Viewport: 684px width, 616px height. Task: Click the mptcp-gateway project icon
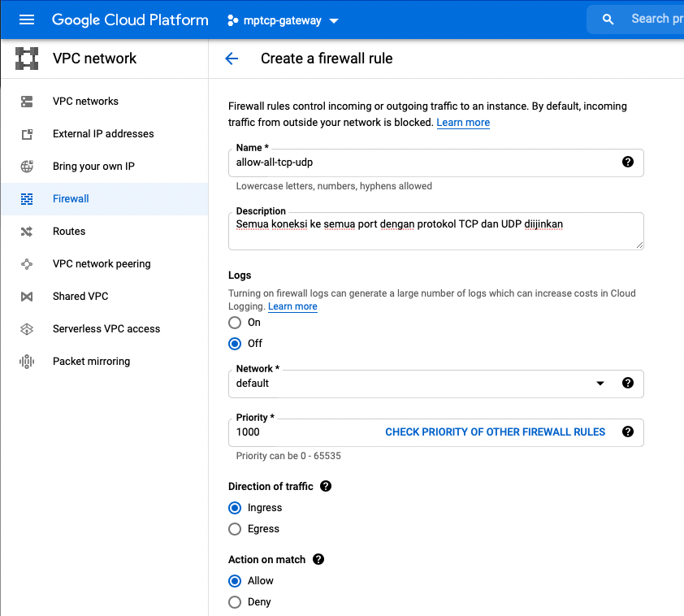(x=233, y=20)
